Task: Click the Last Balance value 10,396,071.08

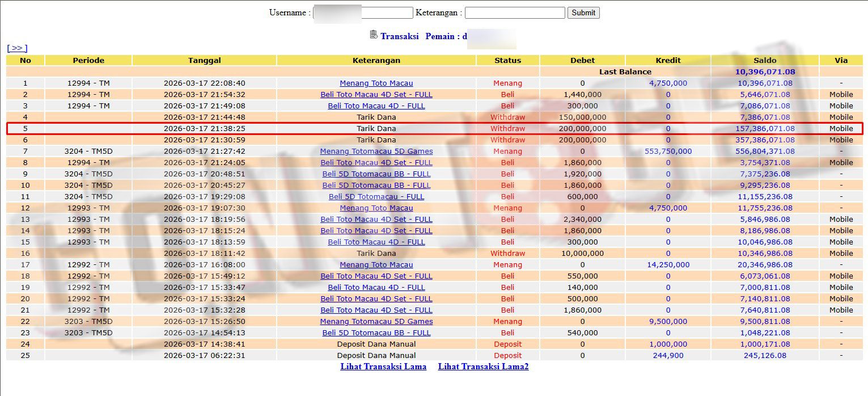Action: (765, 72)
